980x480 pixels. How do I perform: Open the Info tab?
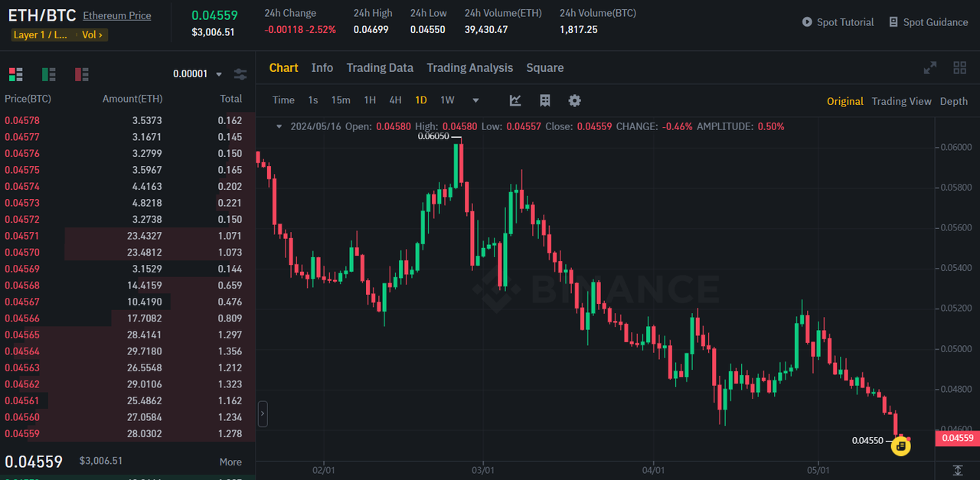click(x=322, y=68)
